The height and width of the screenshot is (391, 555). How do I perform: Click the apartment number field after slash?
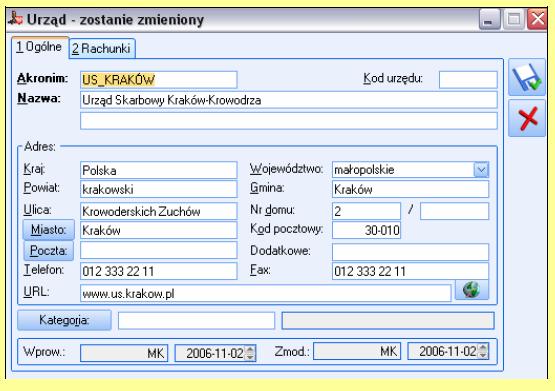point(454,211)
